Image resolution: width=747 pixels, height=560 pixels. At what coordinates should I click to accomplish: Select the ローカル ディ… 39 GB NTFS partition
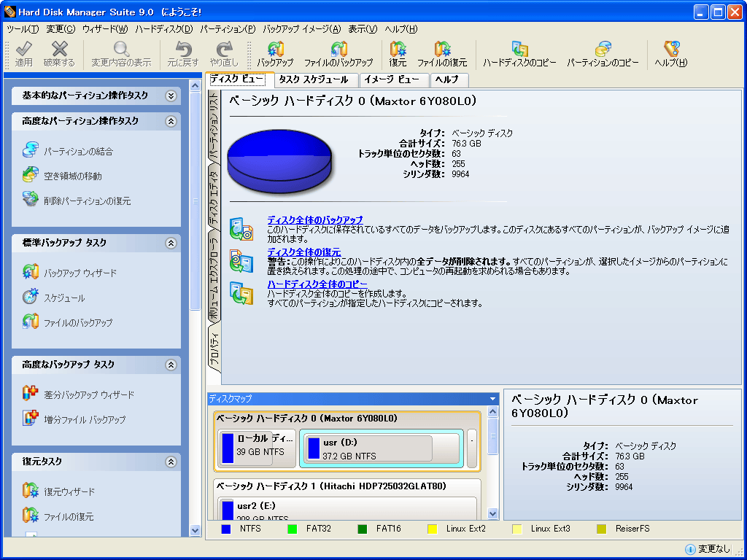257,448
